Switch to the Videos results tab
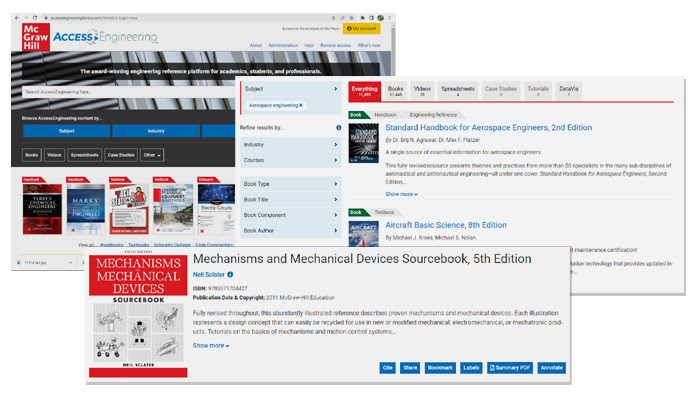This screenshot has height=420, width=700. [422, 91]
